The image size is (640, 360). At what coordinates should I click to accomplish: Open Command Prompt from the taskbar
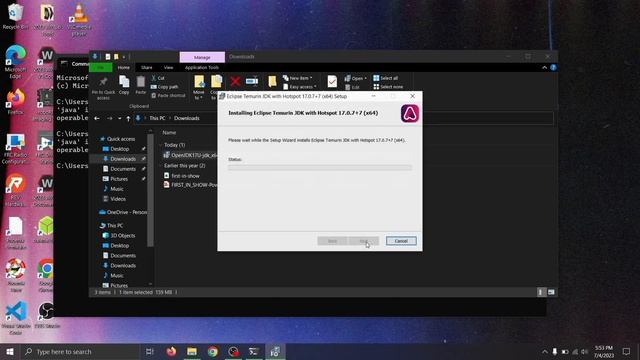tap(254, 351)
